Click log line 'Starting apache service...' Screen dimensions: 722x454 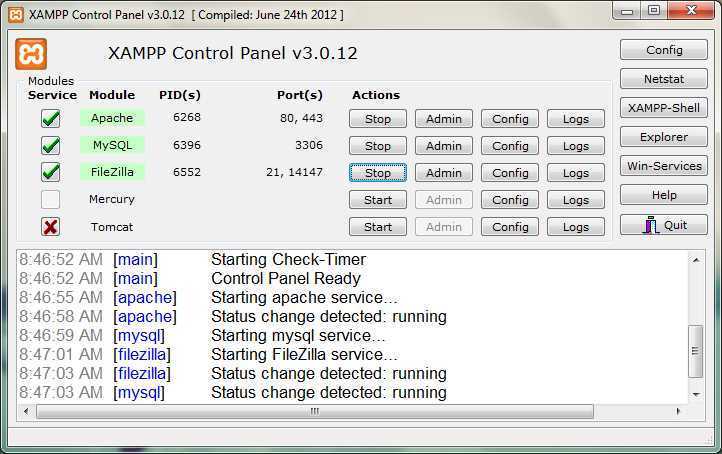304,297
